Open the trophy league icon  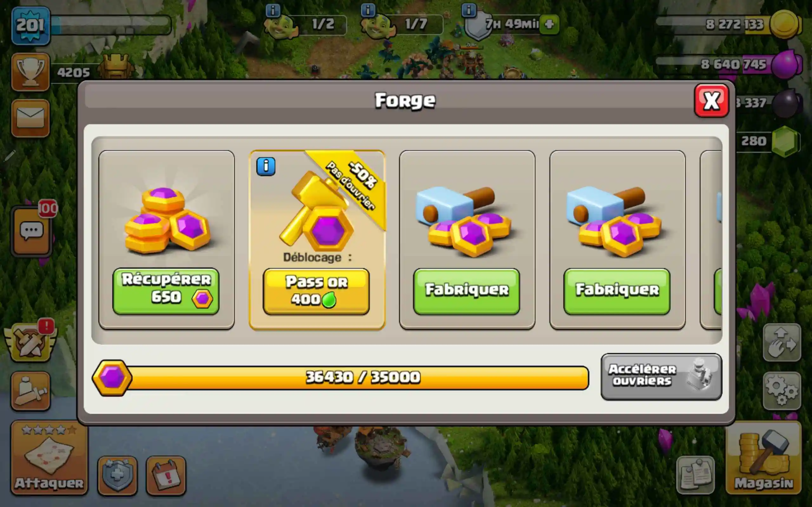(x=30, y=72)
